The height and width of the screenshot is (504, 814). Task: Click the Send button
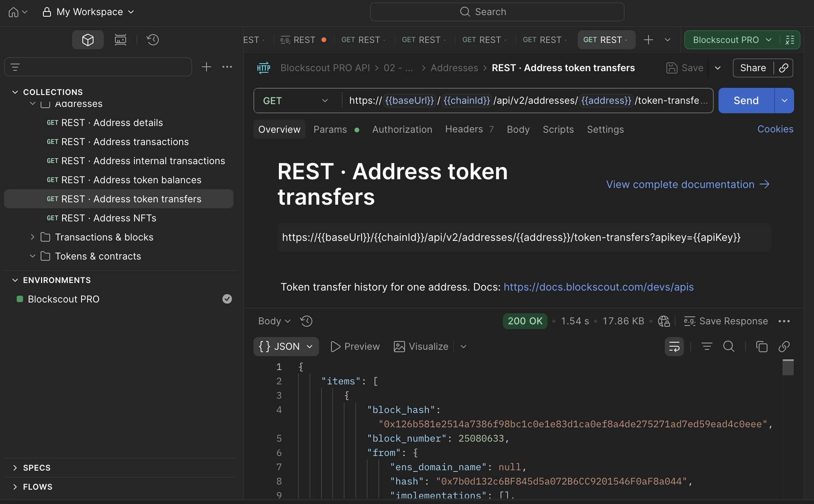[746, 101]
